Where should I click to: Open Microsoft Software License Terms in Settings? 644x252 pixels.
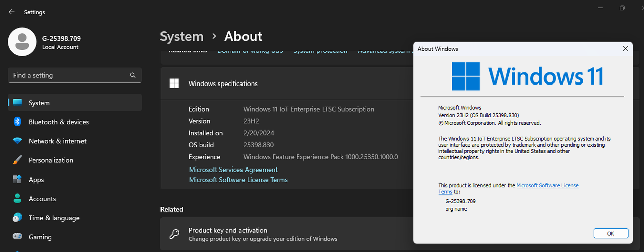(238, 180)
